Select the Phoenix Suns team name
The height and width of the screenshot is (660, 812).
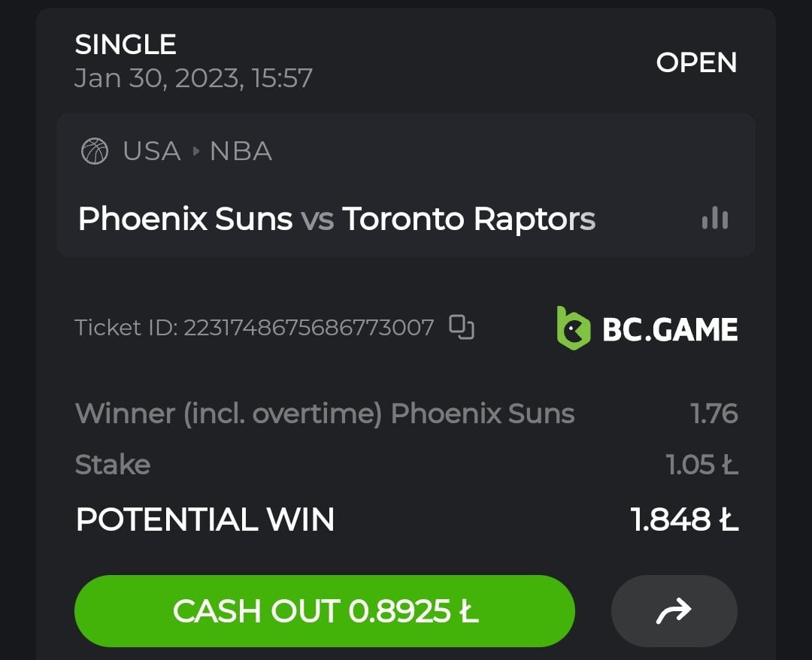click(x=185, y=219)
